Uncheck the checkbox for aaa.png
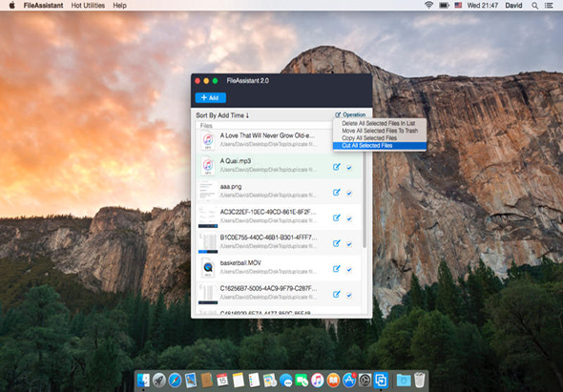The width and height of the screenshot is (563, 392). [349, 193]
